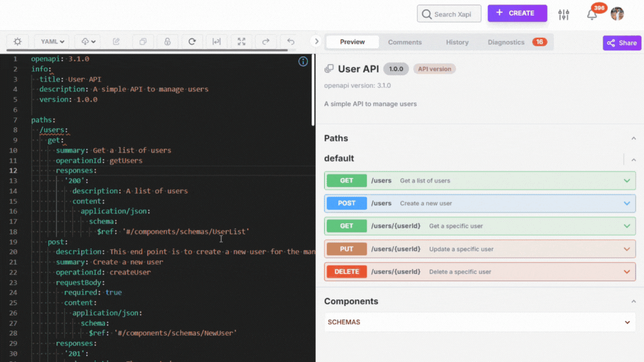Click the editor info icon
The width and height of the screenshot is (644, 362).
303,61
